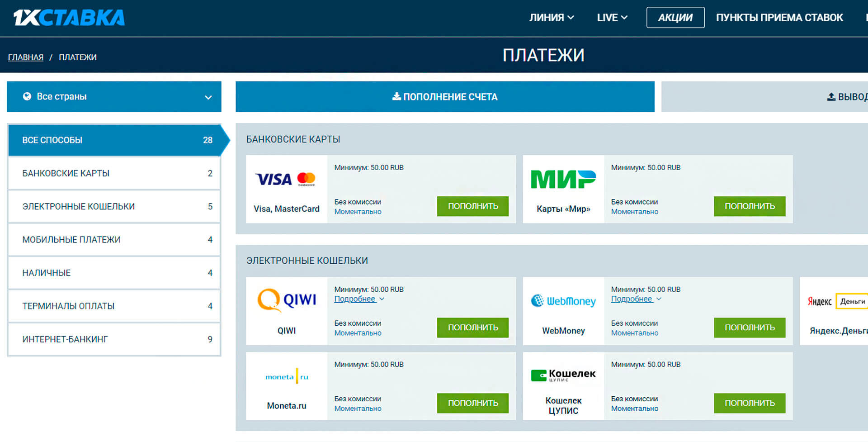Screen dimensions: 868x442
Task: Open ПУНКТЫ ПРИЕМА СТАВОК
Action: coord(779,18)
